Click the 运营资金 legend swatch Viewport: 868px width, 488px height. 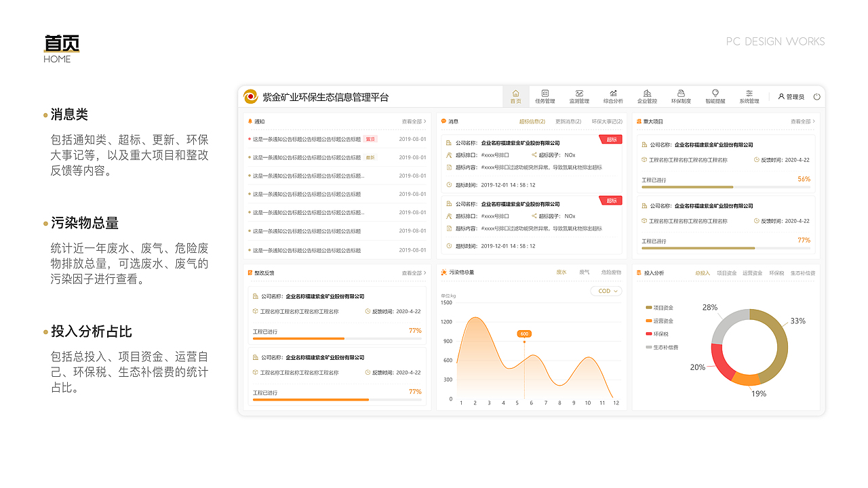(x=649, y=321)
